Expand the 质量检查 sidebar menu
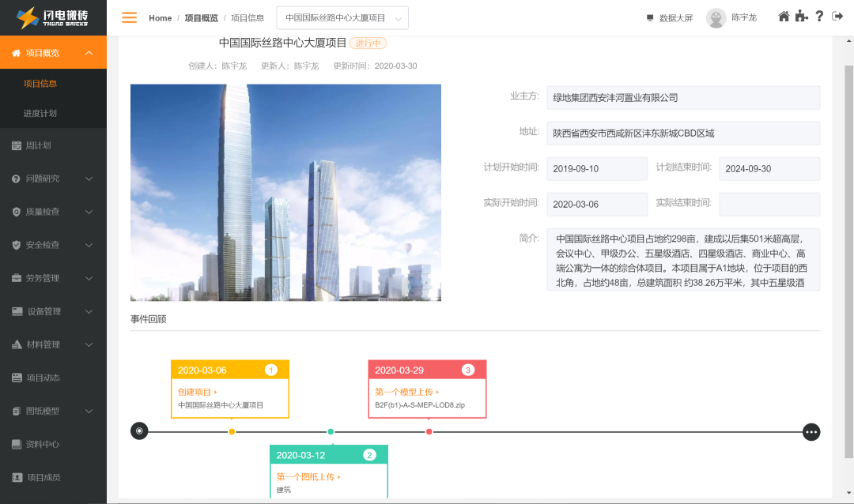This screenshot has height=504, width=854. [x=54, y=212]
